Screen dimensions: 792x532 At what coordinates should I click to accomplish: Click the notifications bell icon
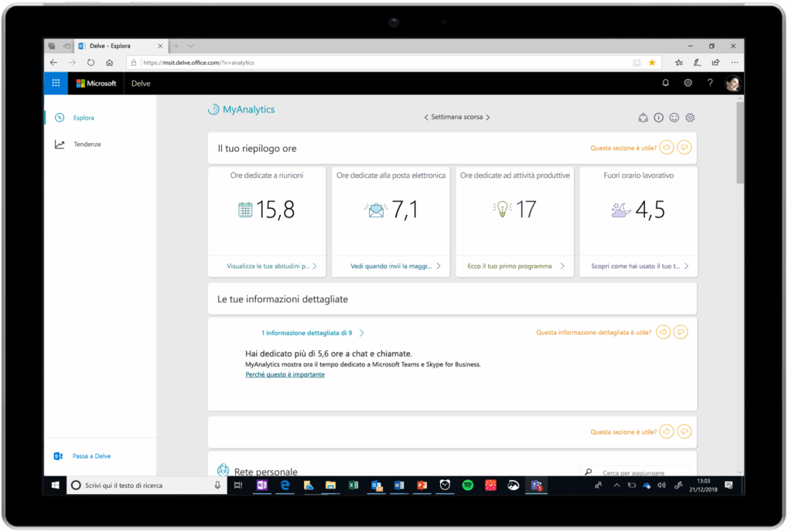665,83
